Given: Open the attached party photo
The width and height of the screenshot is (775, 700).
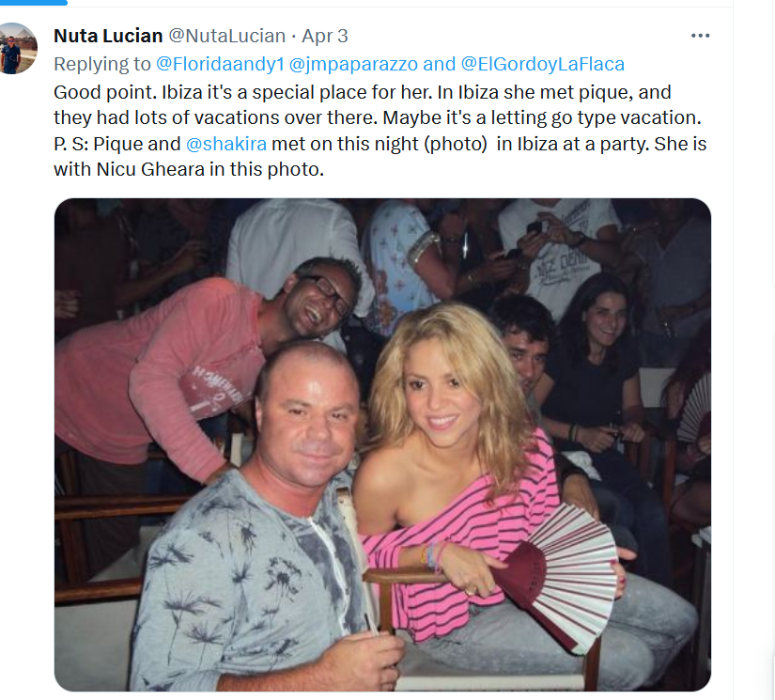Looking at the screenshot, I should point(382,445).
